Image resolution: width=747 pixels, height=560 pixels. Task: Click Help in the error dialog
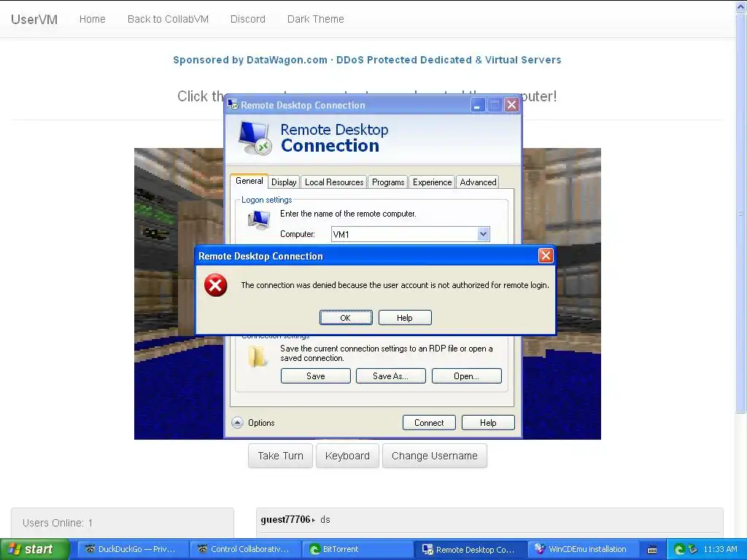click(x=405, y=318)
